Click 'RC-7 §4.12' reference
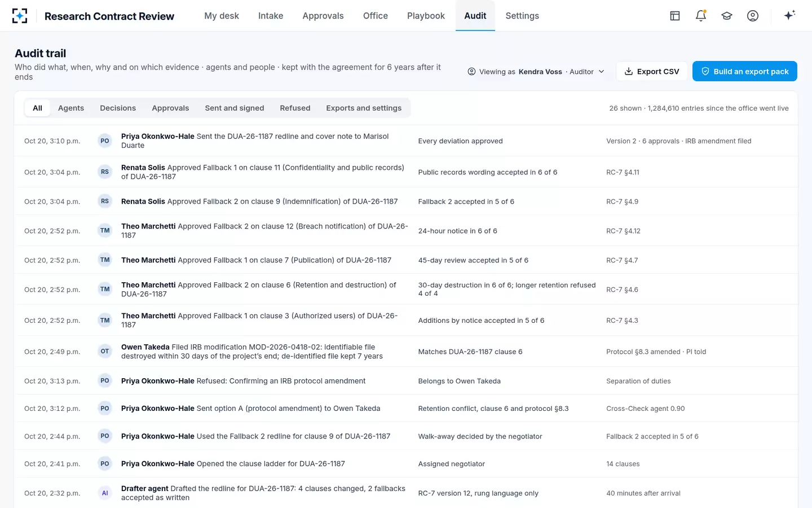Screen dimensions: 812x508 point(623,231)
